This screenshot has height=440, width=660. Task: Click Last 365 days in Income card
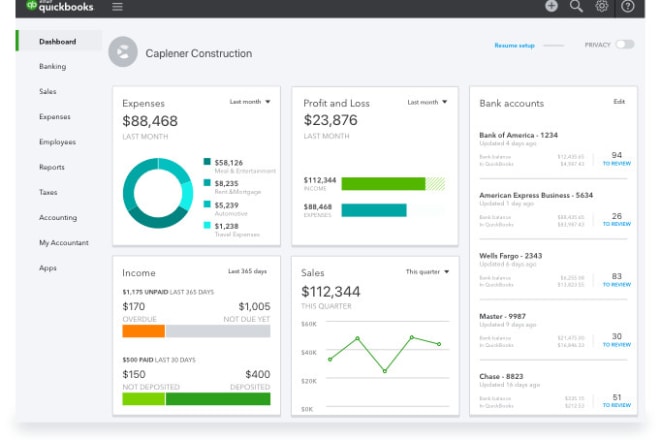tap(248, 272)
